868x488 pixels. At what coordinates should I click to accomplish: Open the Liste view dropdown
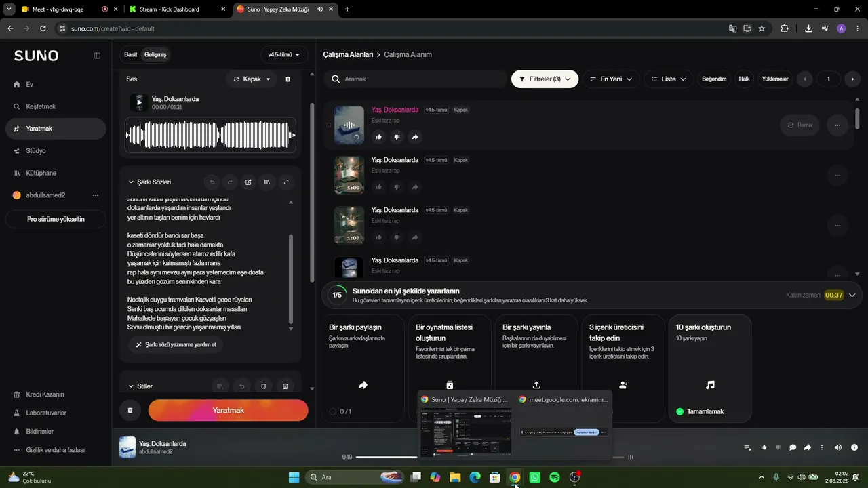[669, 79]
